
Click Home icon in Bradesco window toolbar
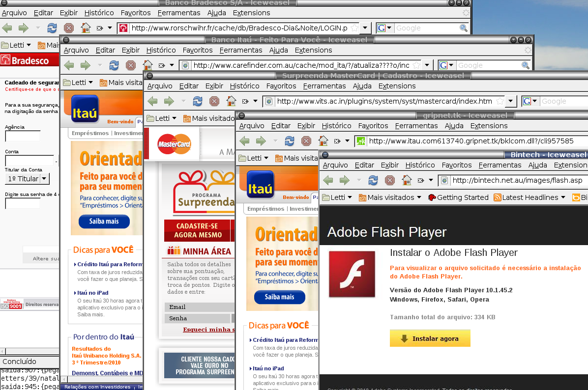(86, 28)
